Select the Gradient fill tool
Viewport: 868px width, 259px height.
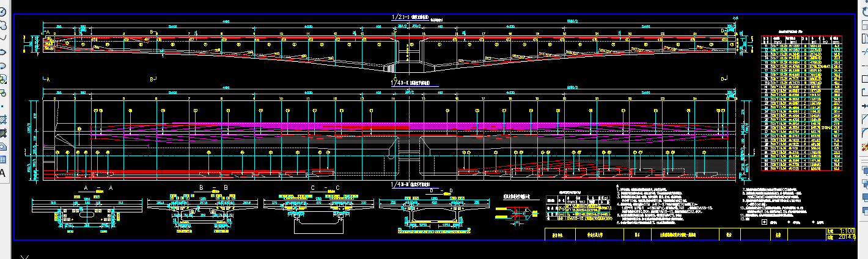click(x=2, y=132)
